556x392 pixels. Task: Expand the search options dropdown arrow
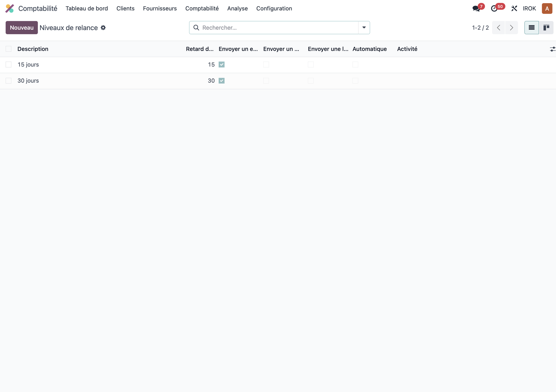pos(364,27)
